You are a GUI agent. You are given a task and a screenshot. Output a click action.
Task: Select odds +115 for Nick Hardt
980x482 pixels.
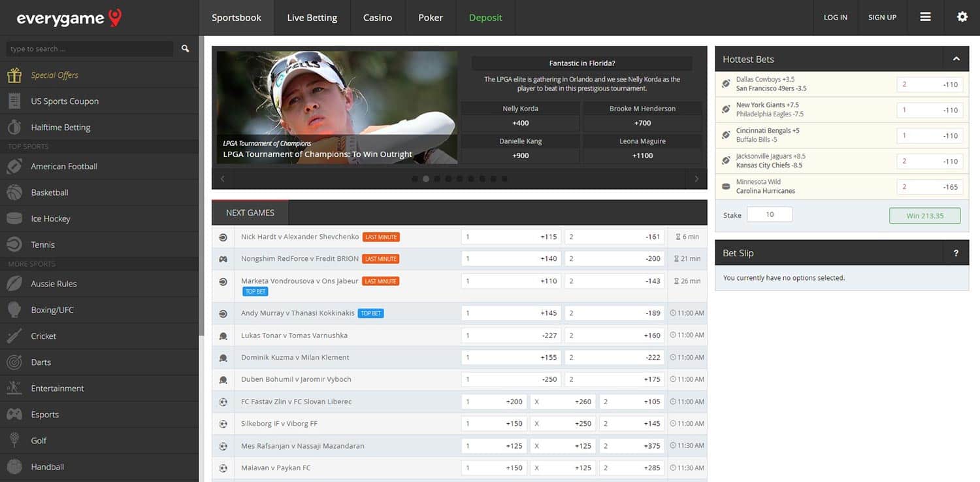coord(511,237)
